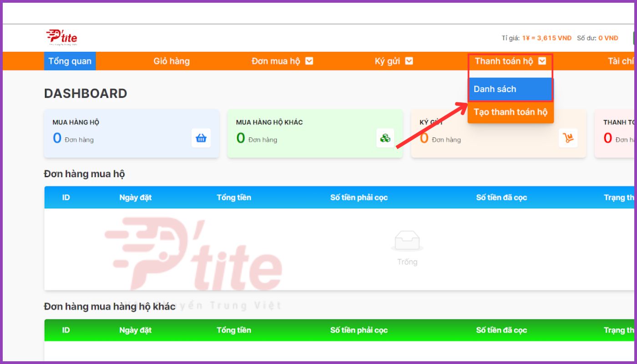Open the Tài chính menu item
The image size is (637, 364).
[x=621, y=61]
